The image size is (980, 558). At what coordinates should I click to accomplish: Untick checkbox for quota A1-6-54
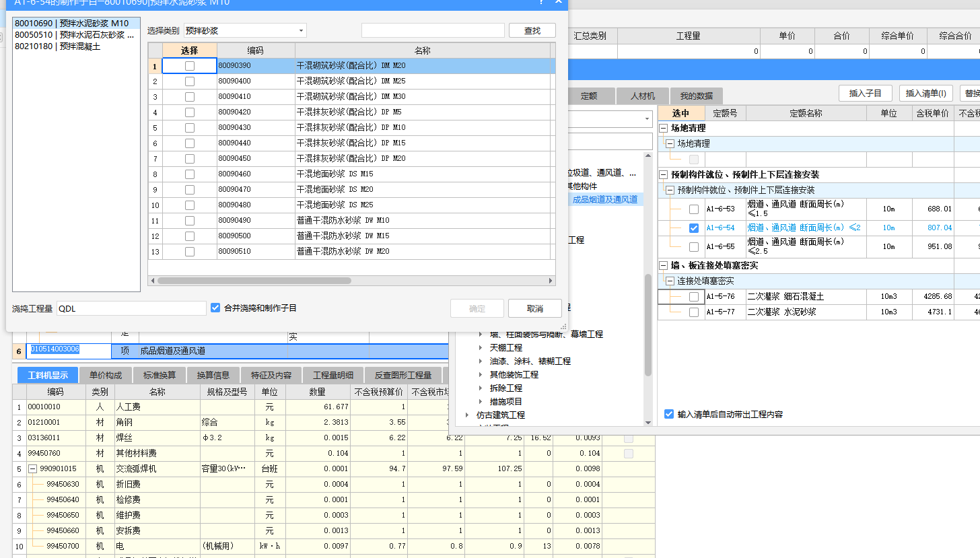(694, 228)
